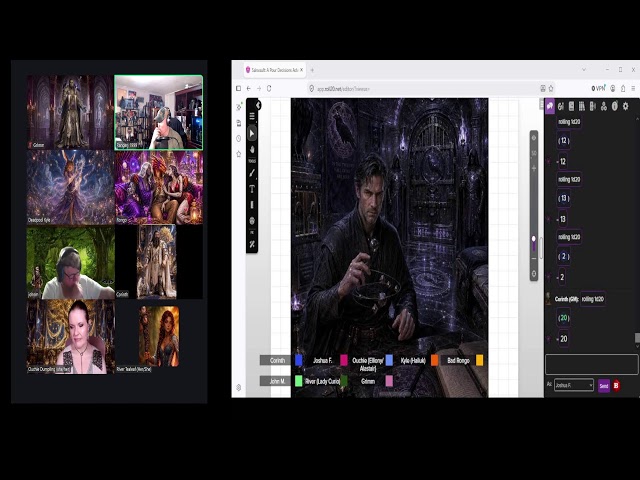This screenshot has height=480, width=640.
Task: Select the brush Draw tool
Action: coord(252,173)
